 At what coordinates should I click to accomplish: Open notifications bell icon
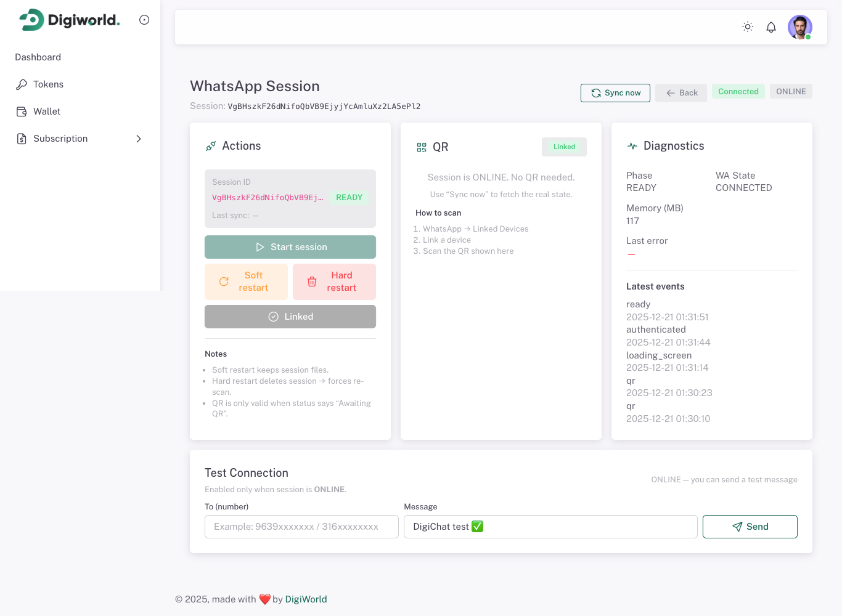tap(771, 27)
